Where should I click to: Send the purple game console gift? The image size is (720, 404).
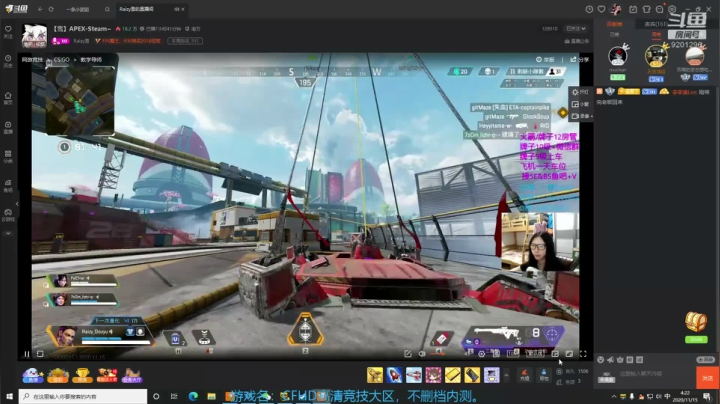[491, 375]
